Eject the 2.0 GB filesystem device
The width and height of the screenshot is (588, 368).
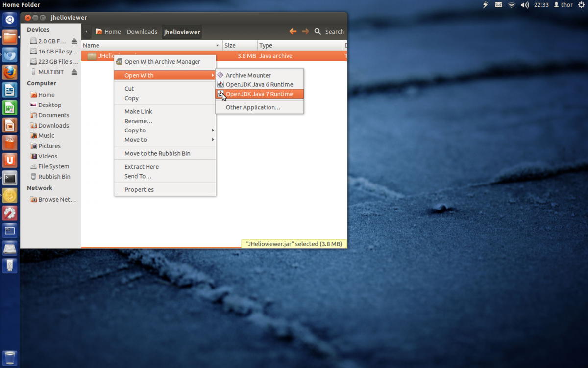point(74,41)
